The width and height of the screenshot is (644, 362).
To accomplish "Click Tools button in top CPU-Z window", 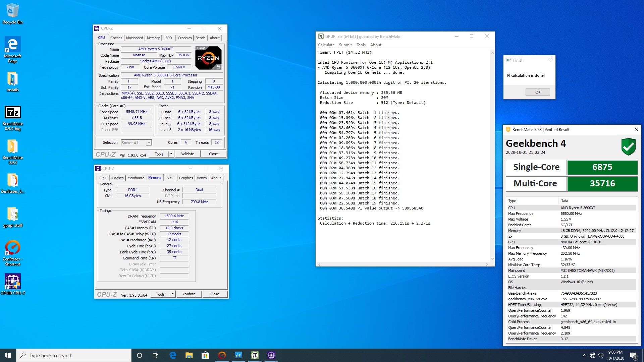I will click(x=159, y=154).
